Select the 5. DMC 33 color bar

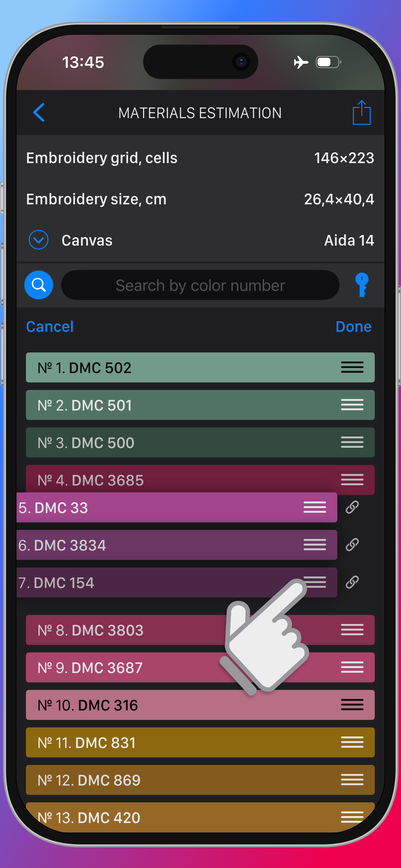pos(177,507)
